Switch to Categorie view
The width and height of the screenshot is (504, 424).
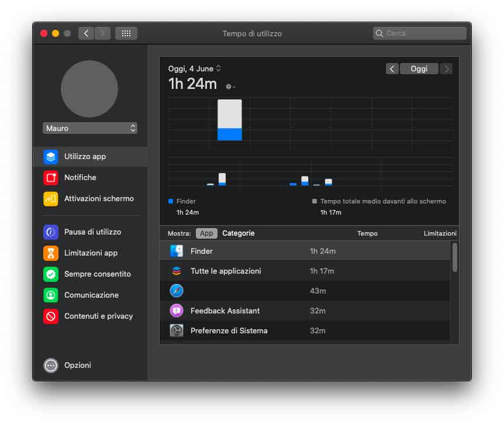[238, 233]
